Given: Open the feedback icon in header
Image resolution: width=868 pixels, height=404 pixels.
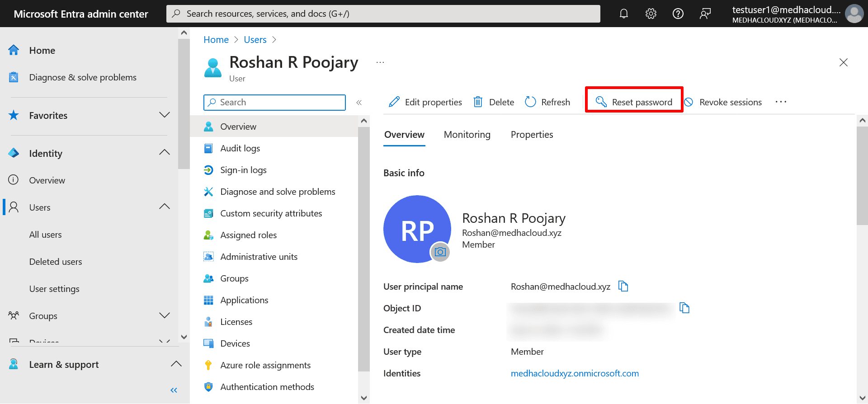Looking at the screenshot, I should [x=705, y=14].
